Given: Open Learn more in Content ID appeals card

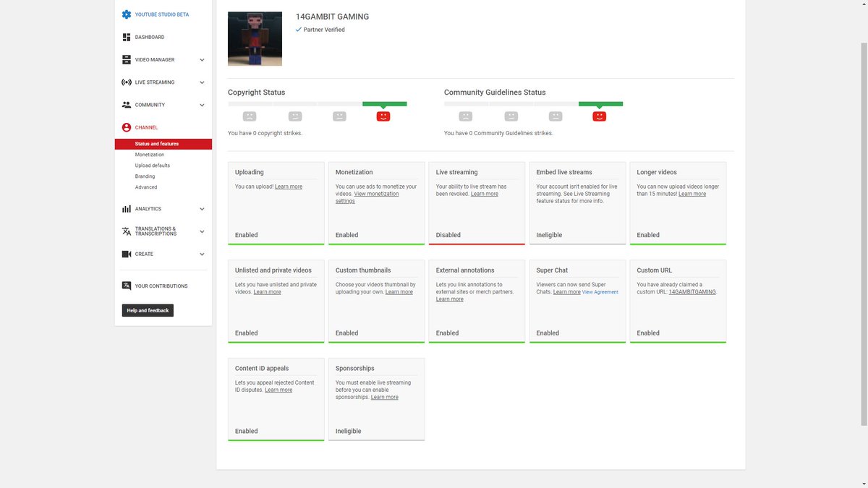Looking at the screenshot, I should (278, 390).
